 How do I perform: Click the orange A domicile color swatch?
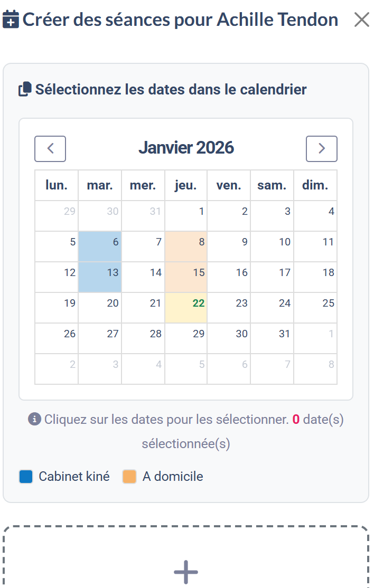(x=129, y=477)
